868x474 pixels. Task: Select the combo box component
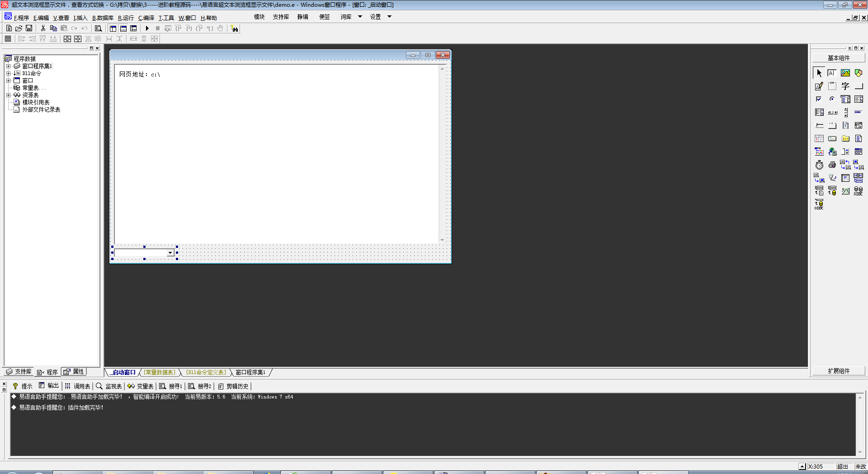(845, 99)
